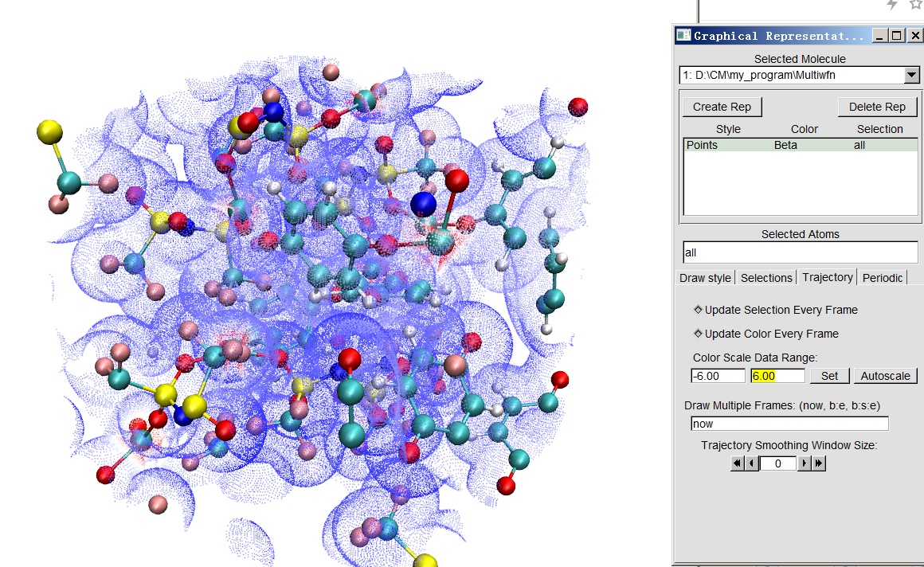The width and height of the screenshot is (924, 567).
Task: Select the Points representation row
Action: point(801,145)
